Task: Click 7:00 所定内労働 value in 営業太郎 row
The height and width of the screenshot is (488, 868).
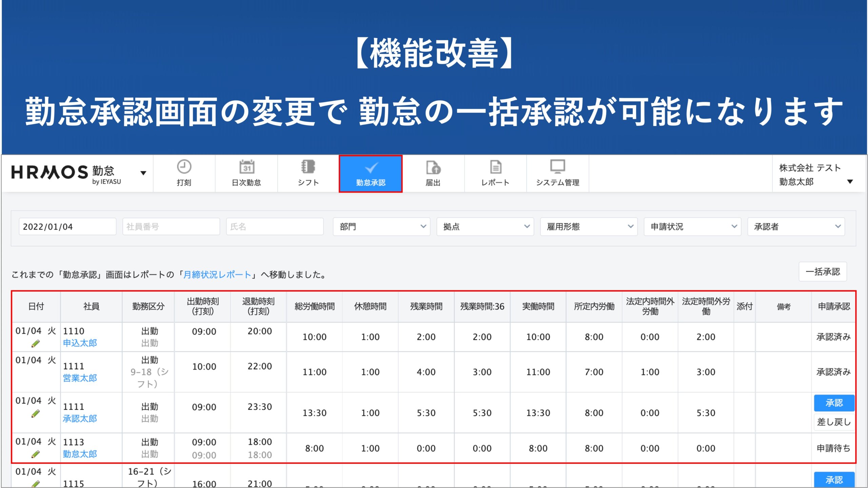Action: point(594,372)
